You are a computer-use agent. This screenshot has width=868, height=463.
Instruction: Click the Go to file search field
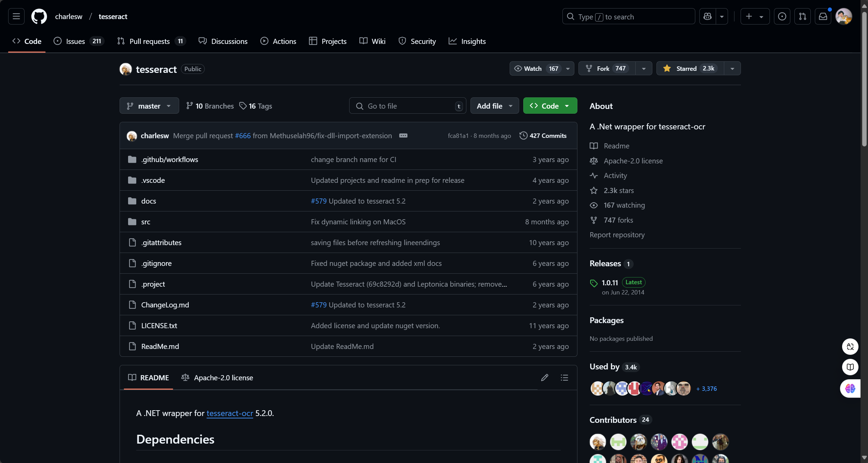coord(407,106)
